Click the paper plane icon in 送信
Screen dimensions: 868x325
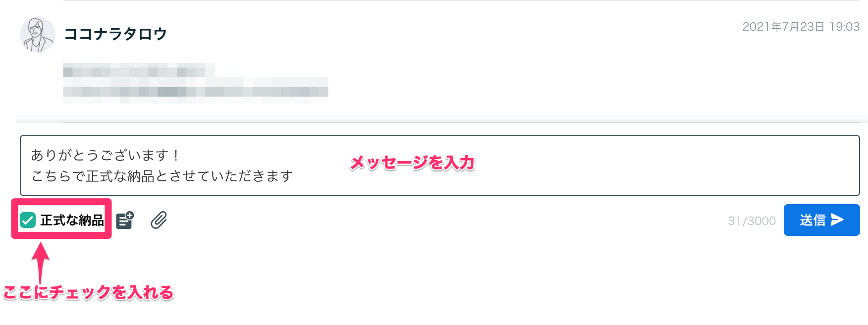click(x=837, y=219)
